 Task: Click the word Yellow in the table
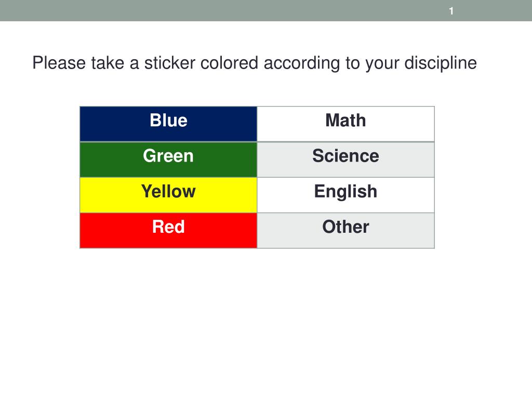(168, 191)
